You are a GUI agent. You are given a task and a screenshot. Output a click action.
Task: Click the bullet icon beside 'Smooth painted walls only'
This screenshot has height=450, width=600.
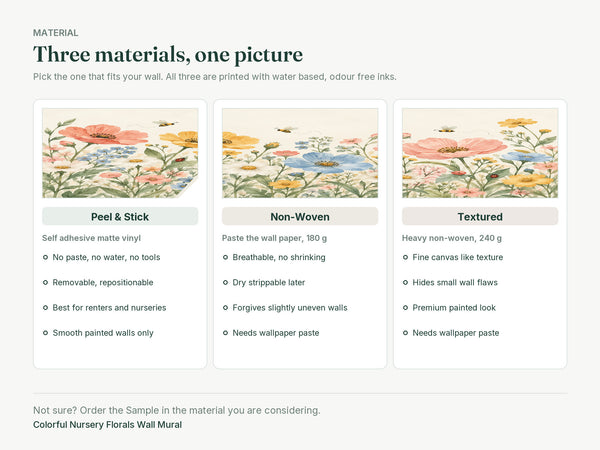(x=46, y=333)
